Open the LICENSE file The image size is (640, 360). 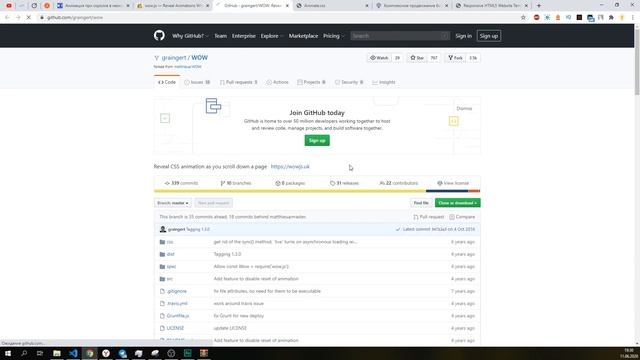coord(175,328)
